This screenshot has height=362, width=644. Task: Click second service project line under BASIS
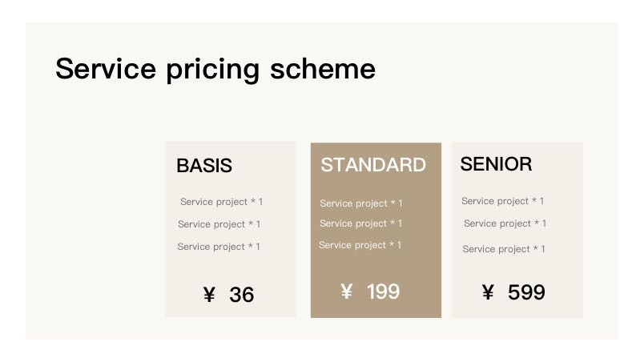(219, 224)
